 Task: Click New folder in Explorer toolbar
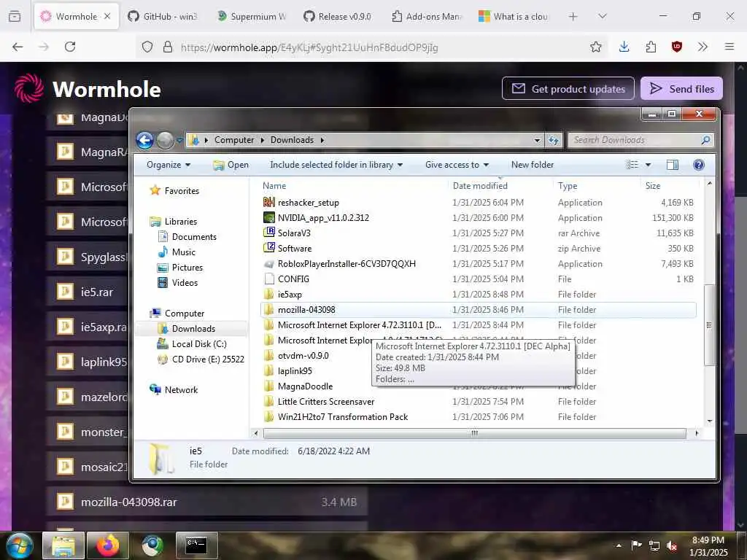[532, 165]
